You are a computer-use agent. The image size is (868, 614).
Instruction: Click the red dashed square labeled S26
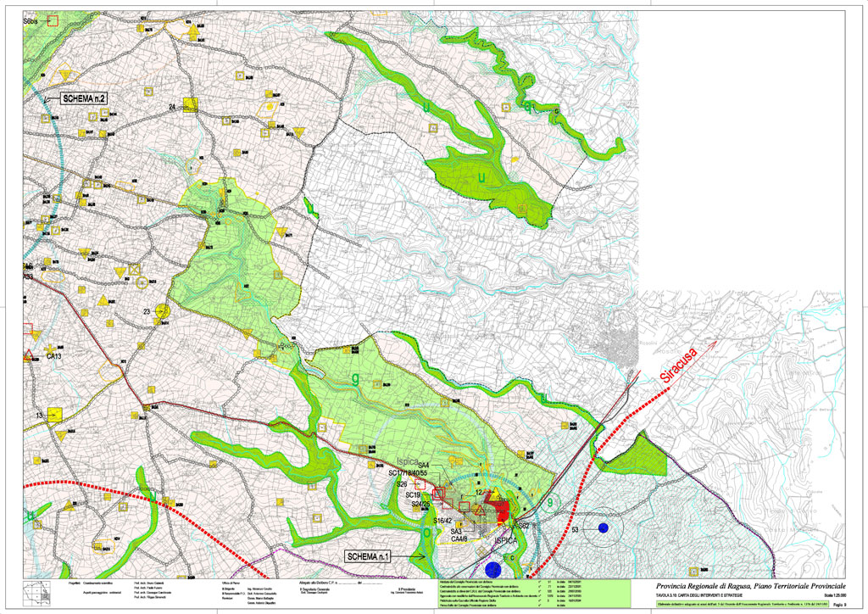tap(421, 483)
